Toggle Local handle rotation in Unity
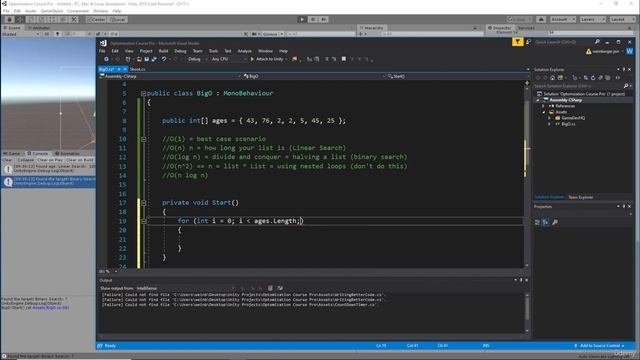Screen dimensions: 640x360 (x=118, y=19)
